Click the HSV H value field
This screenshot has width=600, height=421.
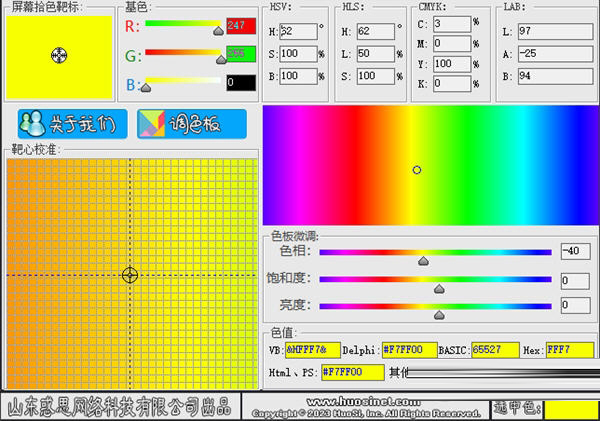pyautogui.click(x=298, y=32)
